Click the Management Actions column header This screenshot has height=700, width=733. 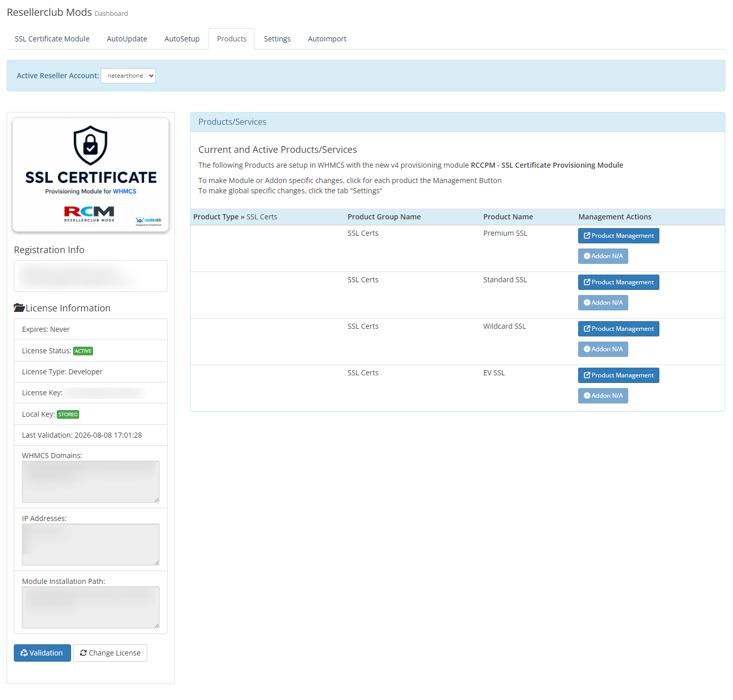(x=615, y=217)
